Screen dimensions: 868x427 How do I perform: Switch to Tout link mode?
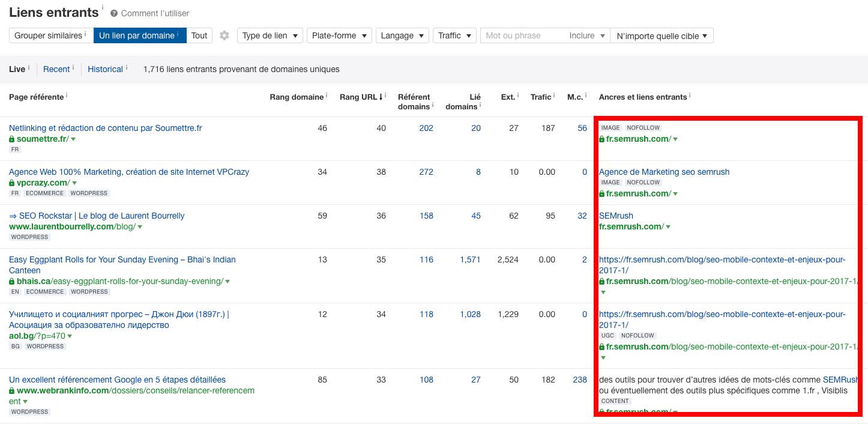pos(199,35)
